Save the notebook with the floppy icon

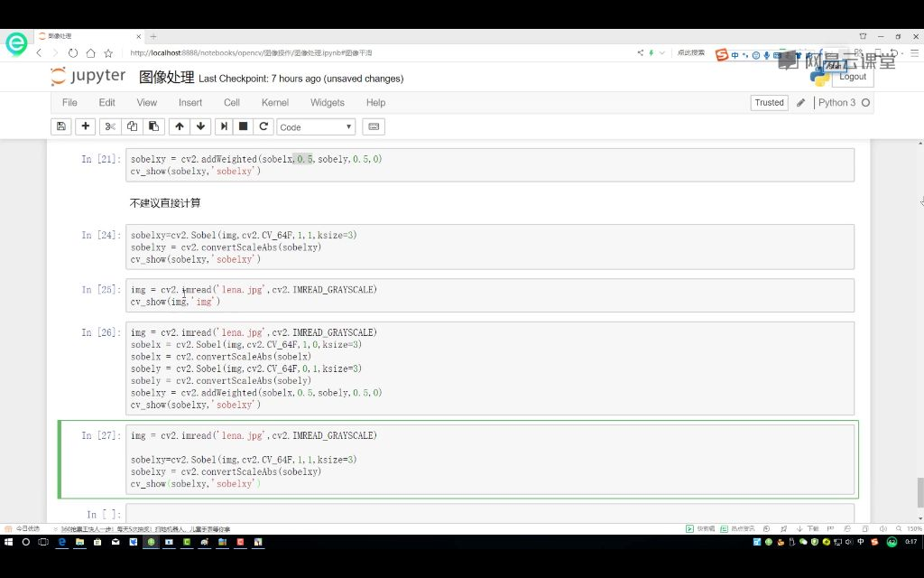pos(61,126)
